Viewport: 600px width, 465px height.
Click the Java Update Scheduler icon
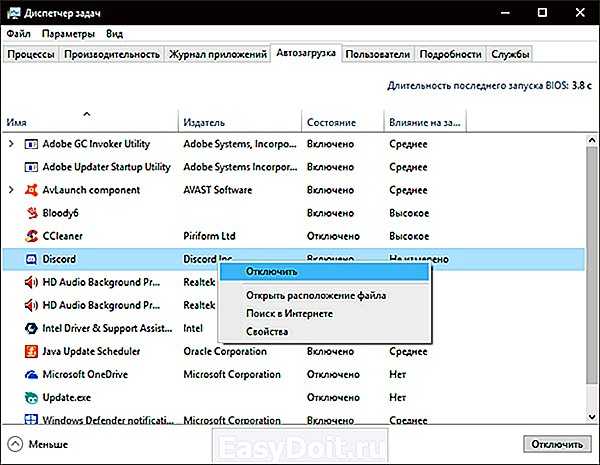(x=31, y=351)
